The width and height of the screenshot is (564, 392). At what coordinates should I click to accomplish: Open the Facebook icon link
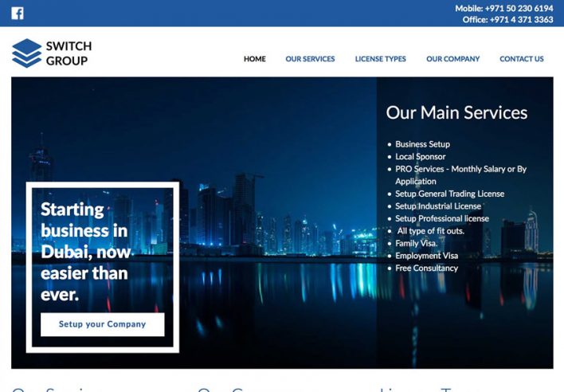(x=18, y=14)
